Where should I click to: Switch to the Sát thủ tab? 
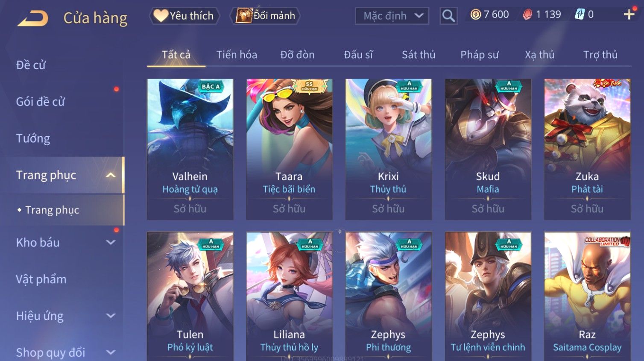pyautogui.click(x=418, y=55)
